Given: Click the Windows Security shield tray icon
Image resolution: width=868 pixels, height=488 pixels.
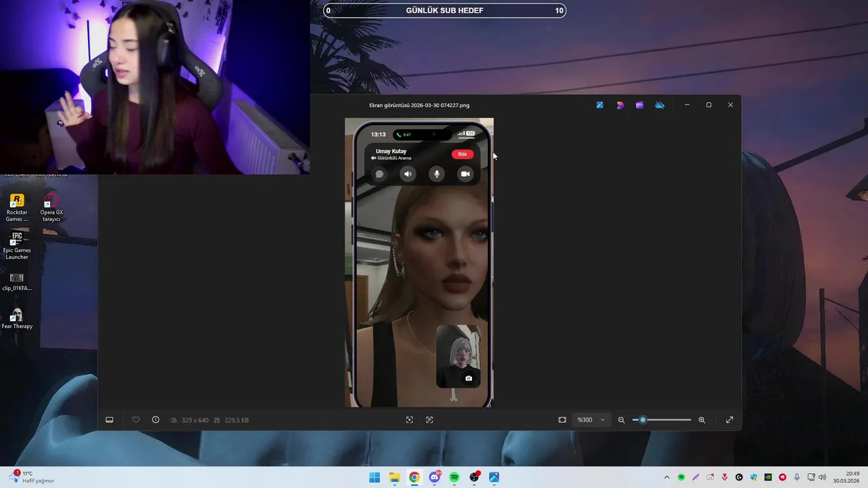Looking at the screenshot, I should (753, 477).
